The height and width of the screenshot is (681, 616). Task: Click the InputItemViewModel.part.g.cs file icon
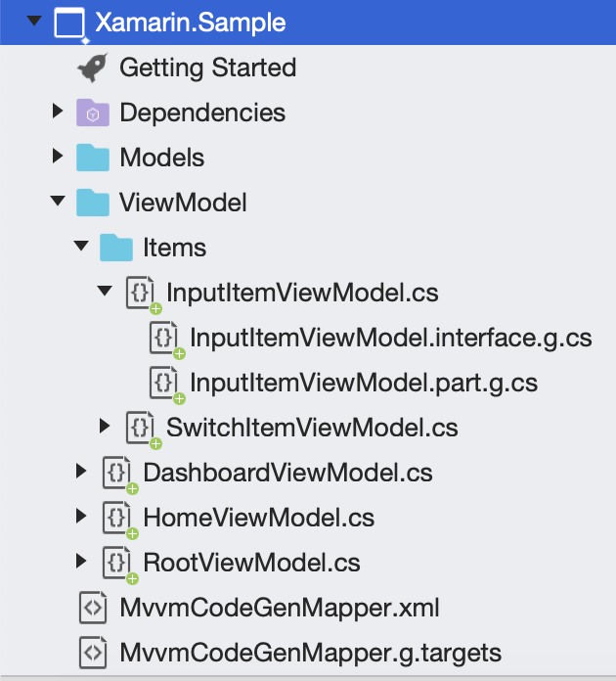point(166,385)
